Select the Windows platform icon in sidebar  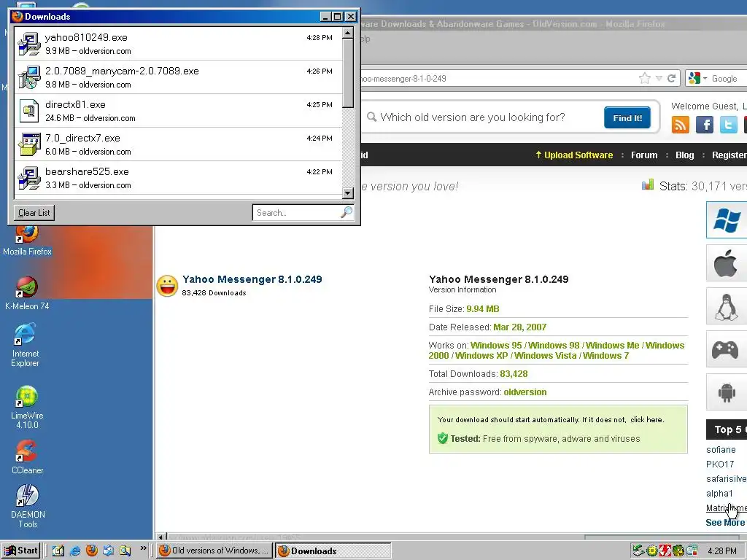click(x=727, y=219)
